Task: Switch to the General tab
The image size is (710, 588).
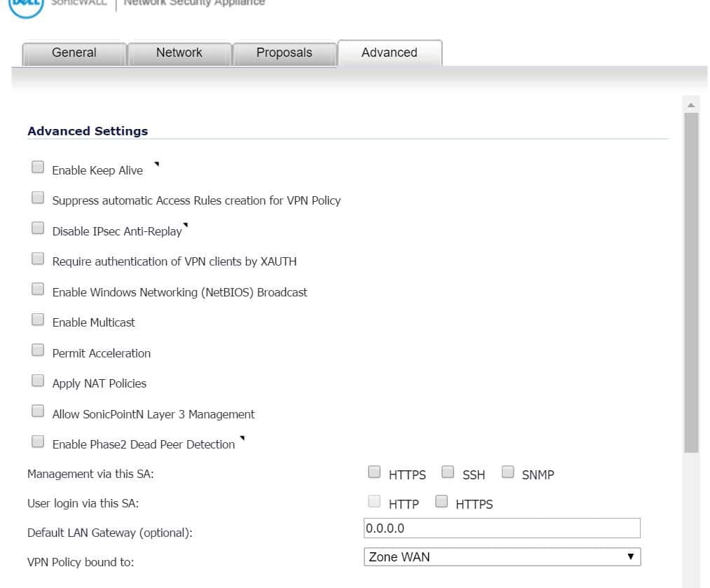Action: pos(74,53)
